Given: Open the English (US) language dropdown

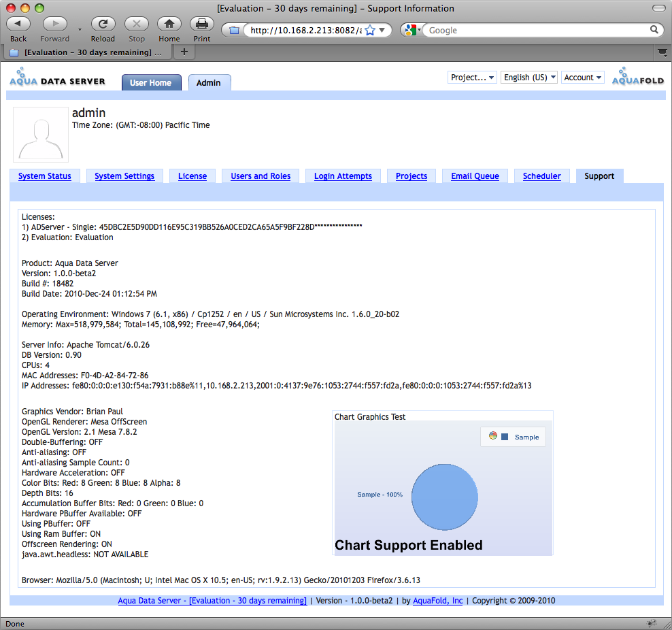Looking at the screenshot, I should coord(529,78).
